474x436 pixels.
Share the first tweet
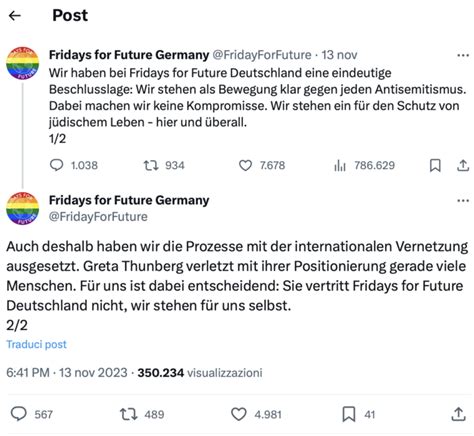[x=463, y=165]
